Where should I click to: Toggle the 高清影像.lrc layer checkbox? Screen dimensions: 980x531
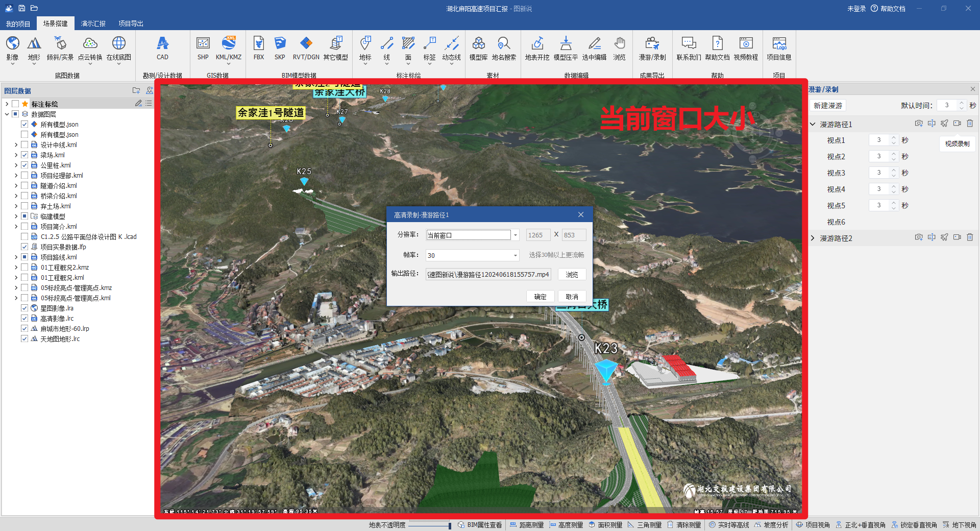24,319
